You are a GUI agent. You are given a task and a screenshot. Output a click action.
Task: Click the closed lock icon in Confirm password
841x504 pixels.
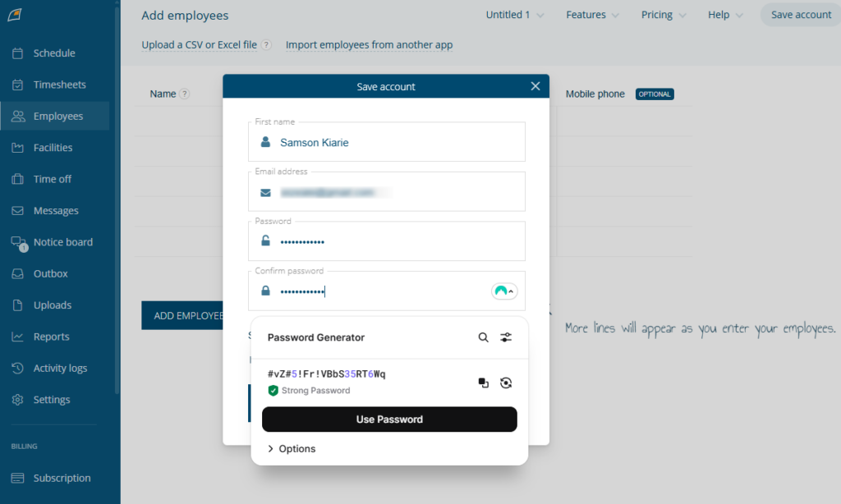point(265,291)
